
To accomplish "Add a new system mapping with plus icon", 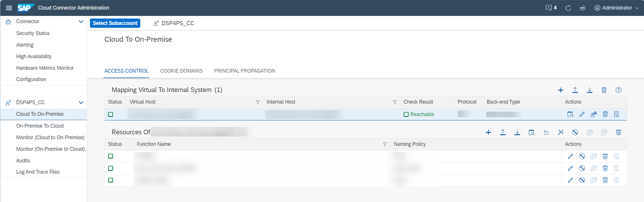I will [561, 90].
